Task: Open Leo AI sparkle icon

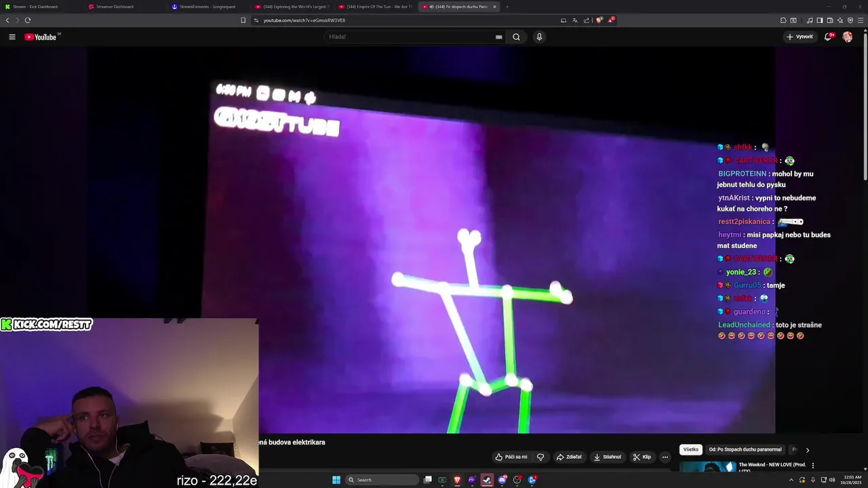Action: coord(840,20)
